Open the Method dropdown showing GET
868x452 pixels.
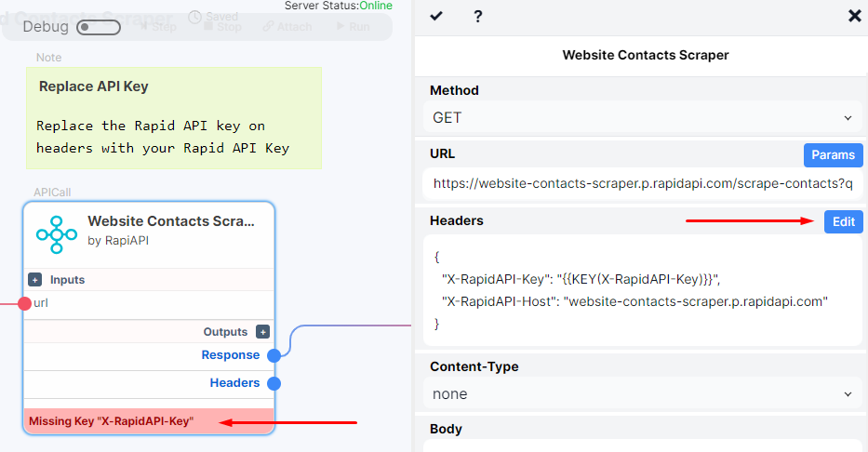pos(643,117)
